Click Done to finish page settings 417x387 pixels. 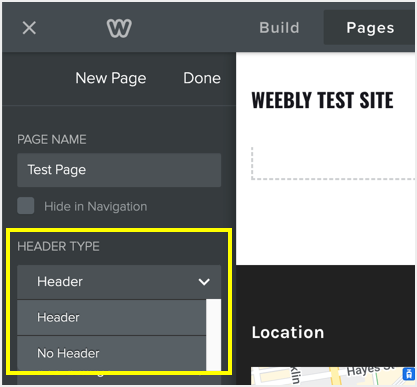202,78
